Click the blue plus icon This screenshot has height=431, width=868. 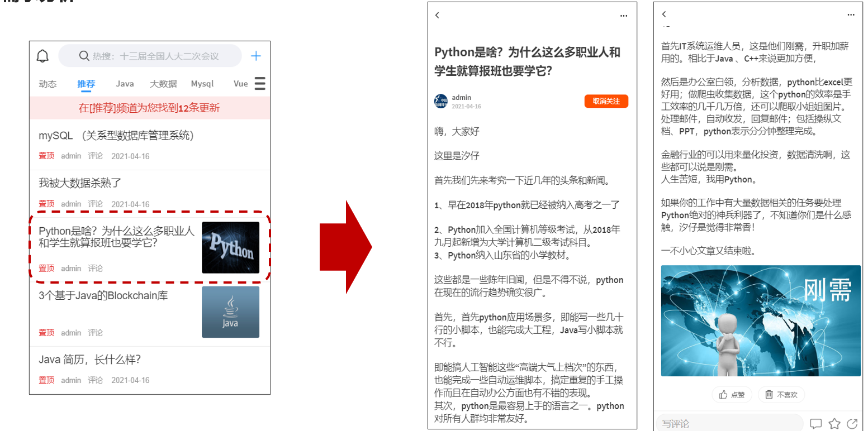(x=255, y=56)
